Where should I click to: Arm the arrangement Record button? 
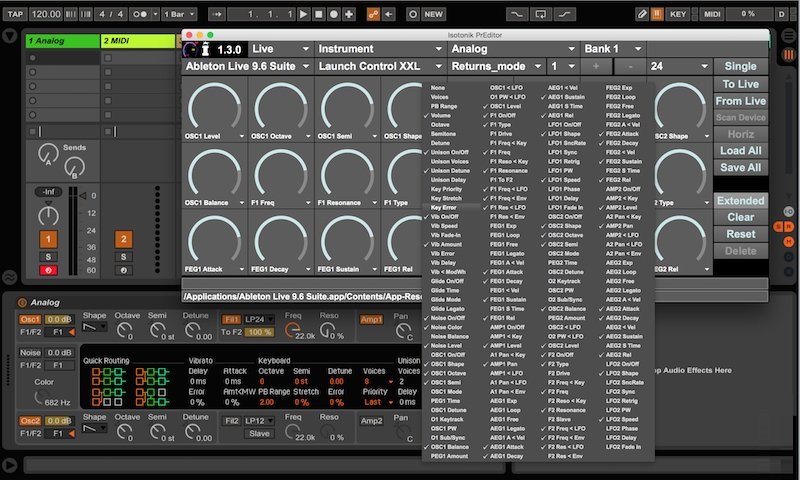(x=334, y=14)
